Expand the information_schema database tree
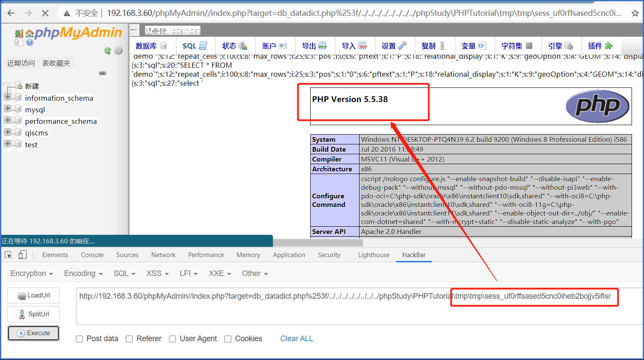The image size is (644, 360). (8, 98)
